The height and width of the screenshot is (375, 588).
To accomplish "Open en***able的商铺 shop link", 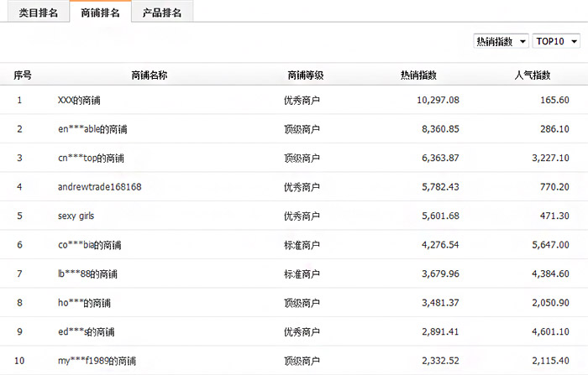I will (92, 129).
